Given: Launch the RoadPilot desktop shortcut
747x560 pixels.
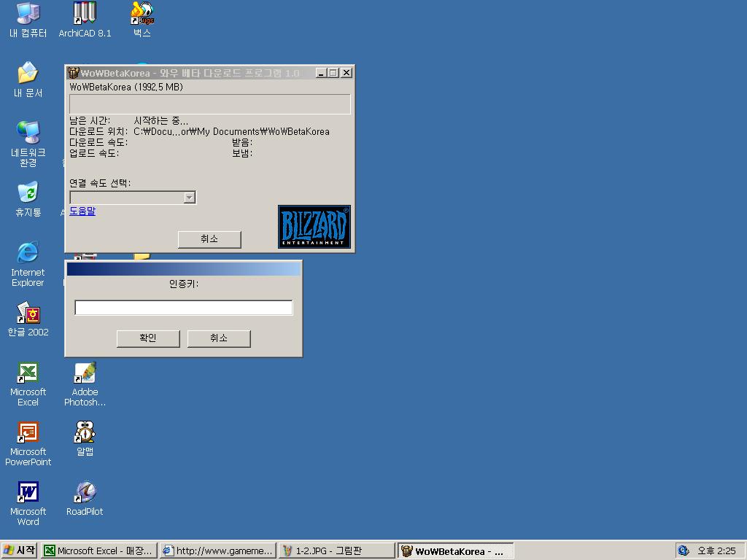Looking at the screenshot, I should 85,494.
